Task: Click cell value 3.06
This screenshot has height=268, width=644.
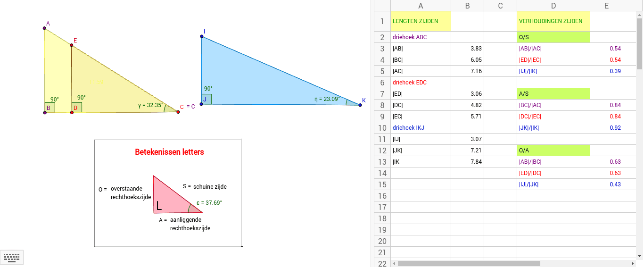Action: pos(467,94)
